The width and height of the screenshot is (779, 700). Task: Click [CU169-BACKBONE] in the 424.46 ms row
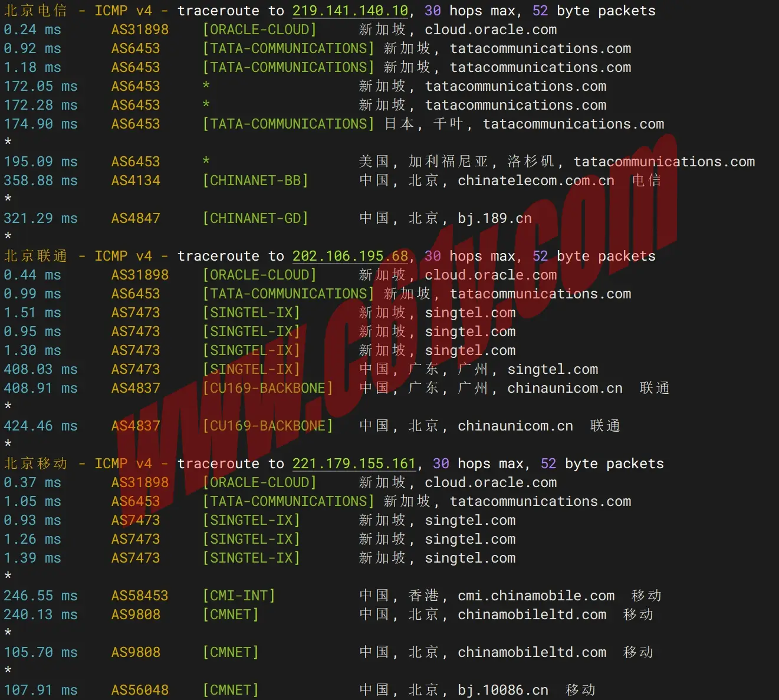click(x=268, y=426)
